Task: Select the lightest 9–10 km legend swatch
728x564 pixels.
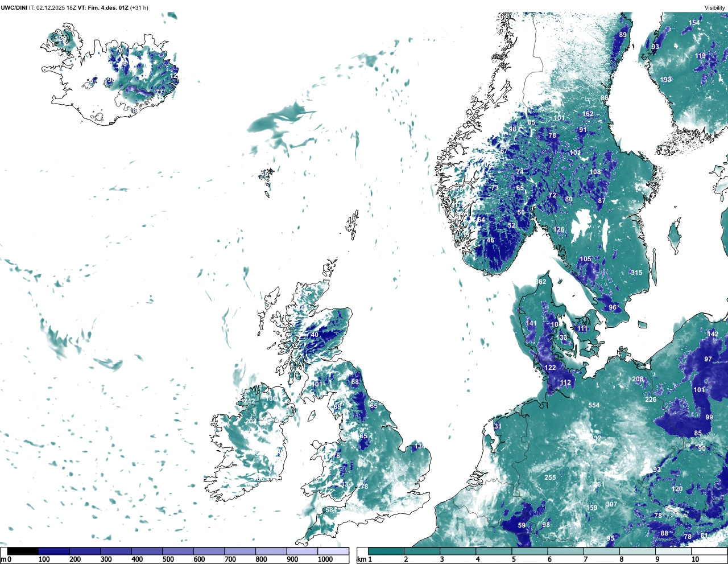Action: pyautogui.click(x=674, y=551)
